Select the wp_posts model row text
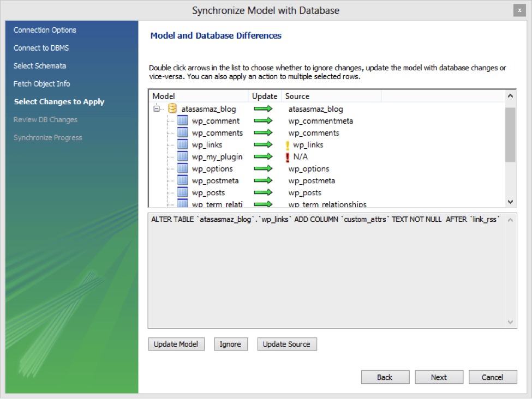This screenshot has width=532, height=399. 208,193
